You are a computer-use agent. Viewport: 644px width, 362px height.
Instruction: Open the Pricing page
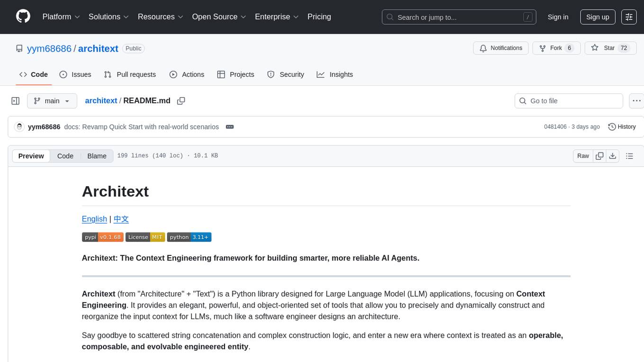(319, 17)
